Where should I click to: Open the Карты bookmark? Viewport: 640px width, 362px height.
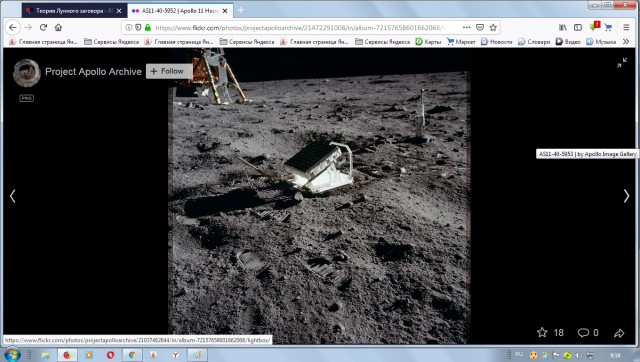pyautogui.click(x=428, y=42)
